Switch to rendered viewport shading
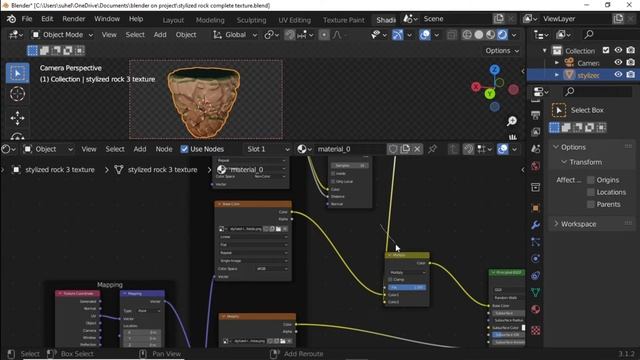The height and width of the screenshot is (360, 640). pyautogui.click(x=502, y=35)
